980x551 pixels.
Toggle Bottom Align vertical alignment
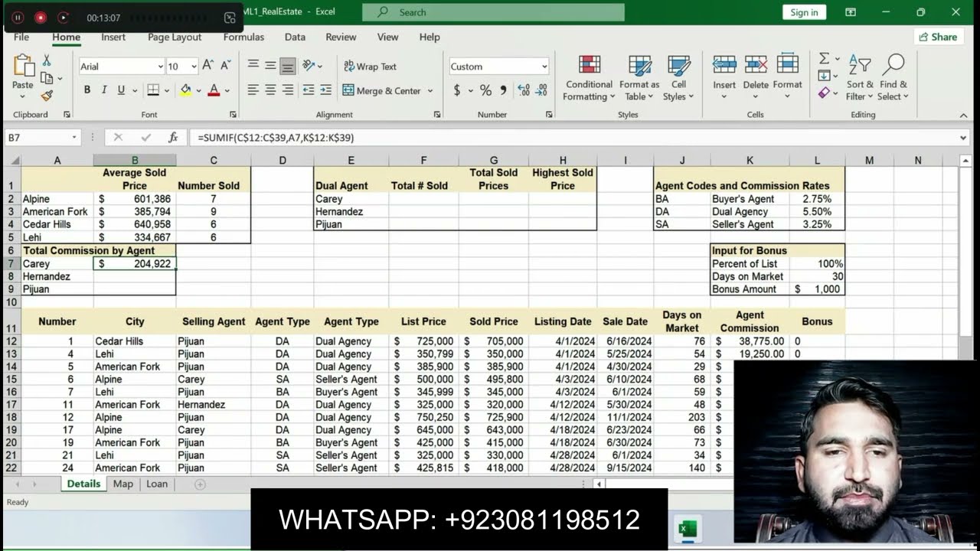(x=288, y=67)
